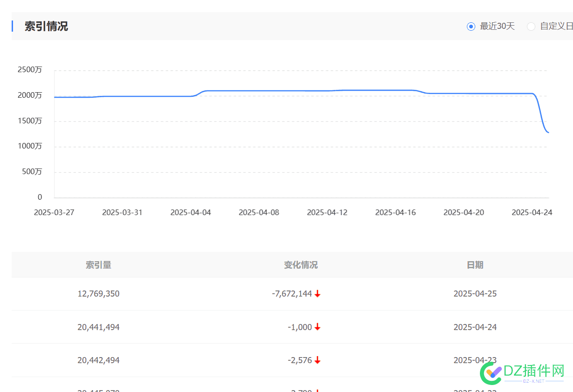This screenshot has width=573, height=392.
Task: Click the 500万 y-axis label
Action: 32,172
